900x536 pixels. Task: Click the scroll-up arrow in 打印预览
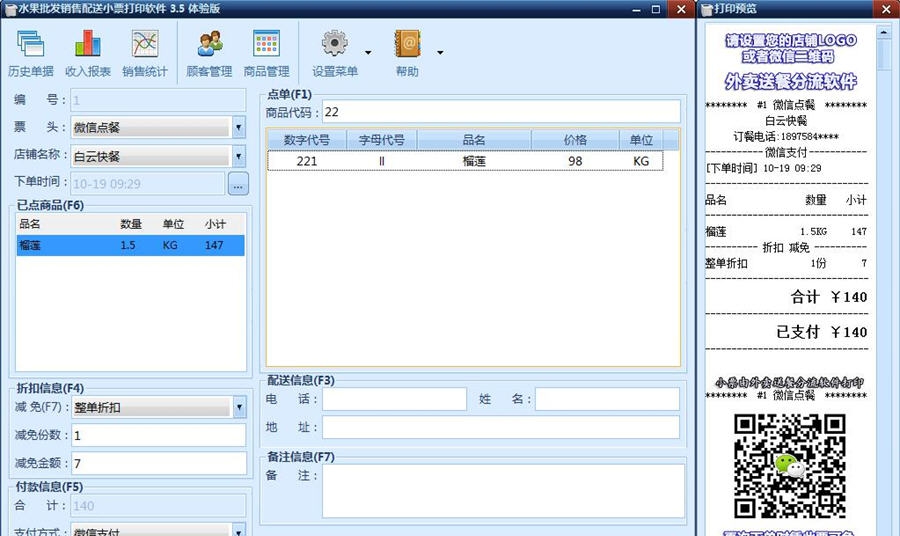(x=883, y=32)
